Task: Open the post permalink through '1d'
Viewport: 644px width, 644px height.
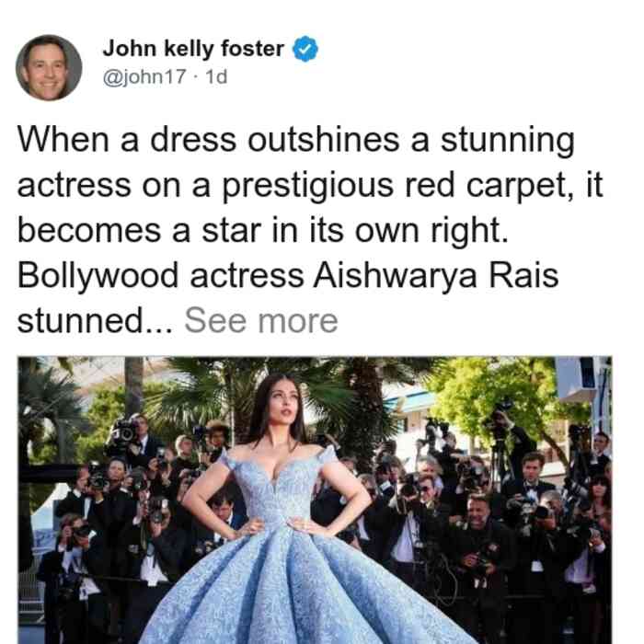Action: (x=216, y=76)
